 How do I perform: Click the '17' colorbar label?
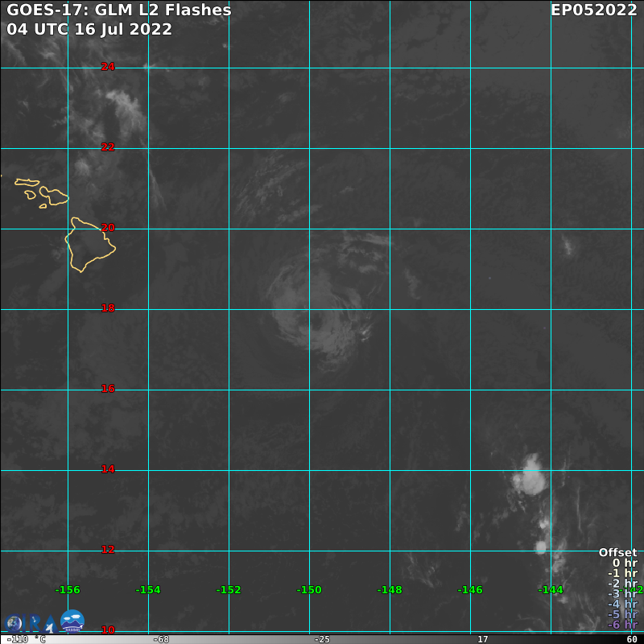(x=482, y=639)
